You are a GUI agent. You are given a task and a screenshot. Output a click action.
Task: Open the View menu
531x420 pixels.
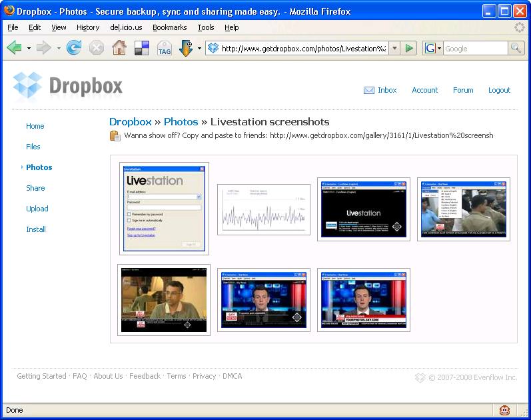point(59,27)
